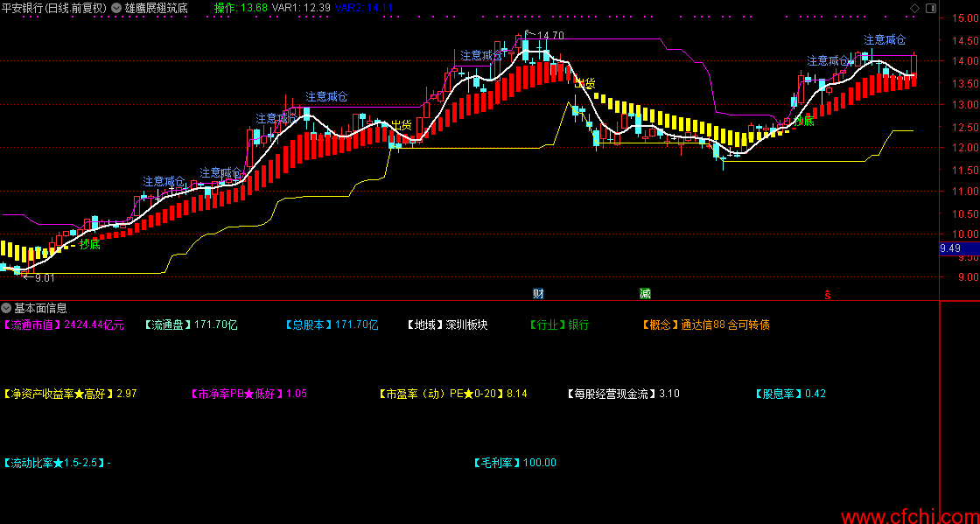The width and height of the screenshot is (980, 524).
Task: Click the rightmost 注意减仓 label near 14.50
Action: 885,40
